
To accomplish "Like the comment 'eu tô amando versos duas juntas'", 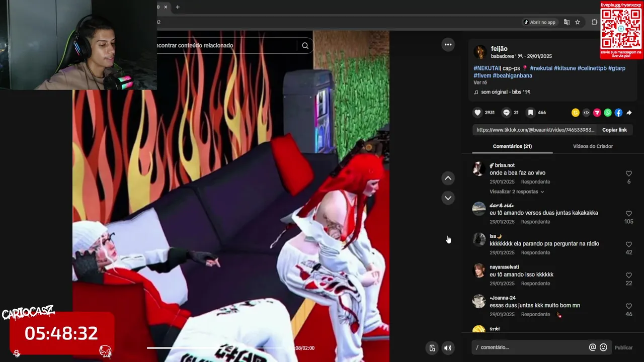I will click(x=628, y=214).
